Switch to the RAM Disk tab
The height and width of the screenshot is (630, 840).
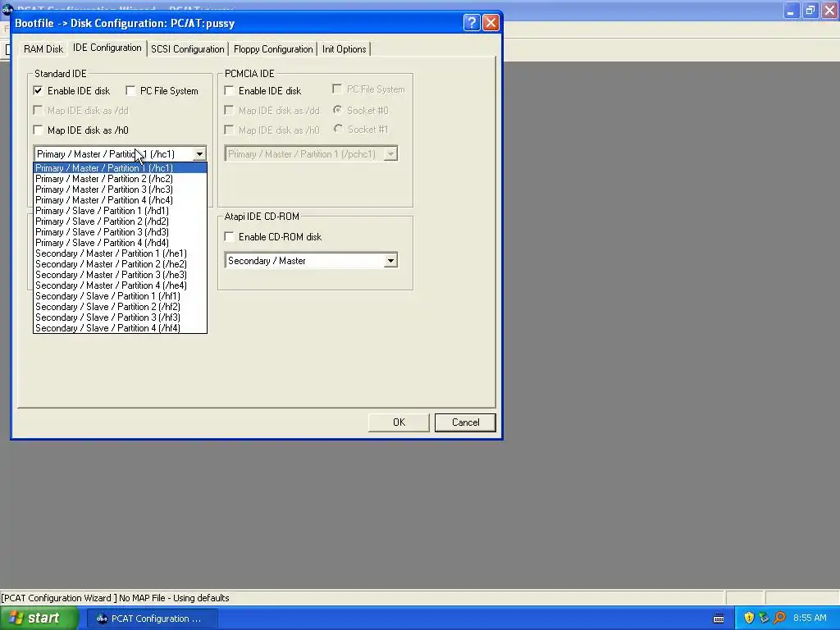[x=43, y=48]
